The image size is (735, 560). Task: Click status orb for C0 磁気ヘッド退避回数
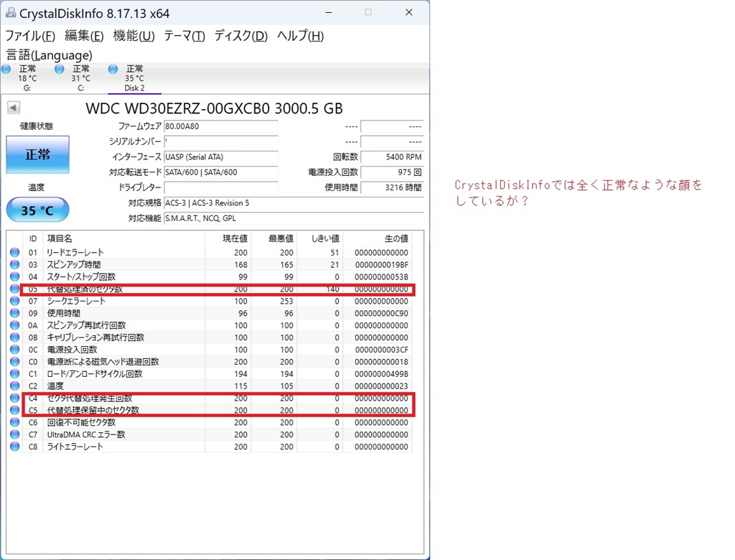tap(14, 362)
